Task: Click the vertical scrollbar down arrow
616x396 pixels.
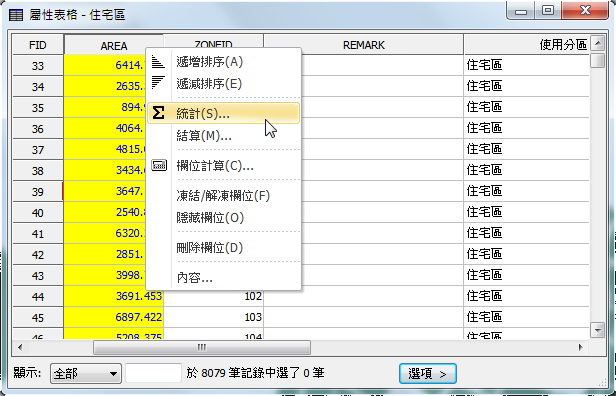Action: (598, 330)
